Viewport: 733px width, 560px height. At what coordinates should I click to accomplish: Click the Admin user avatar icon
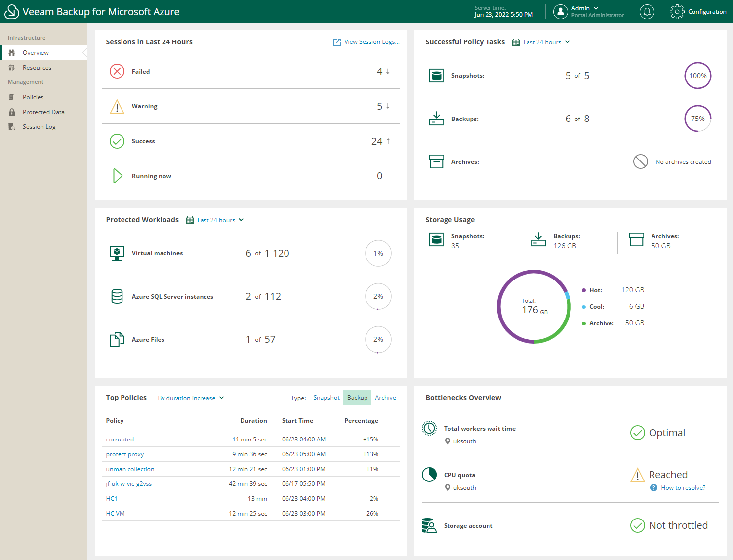(560, 12)
